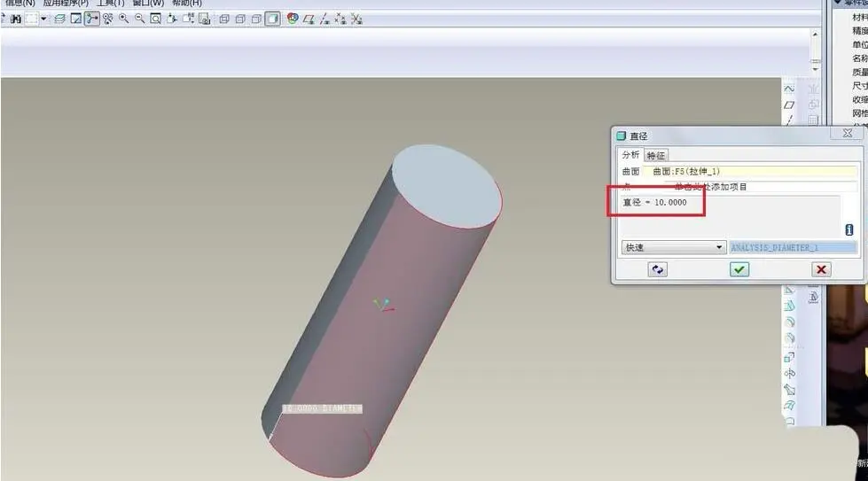Viewport: 868px width, 481px height.
Task: Accept the diameter analysis with green checkmark
Action: click(739, 269)
